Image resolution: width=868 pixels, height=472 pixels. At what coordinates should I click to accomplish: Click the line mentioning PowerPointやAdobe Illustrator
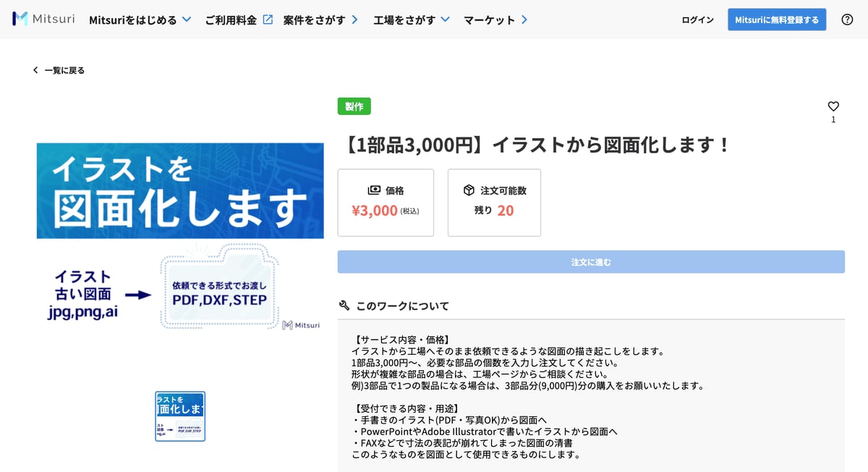[x=485, y=432]
